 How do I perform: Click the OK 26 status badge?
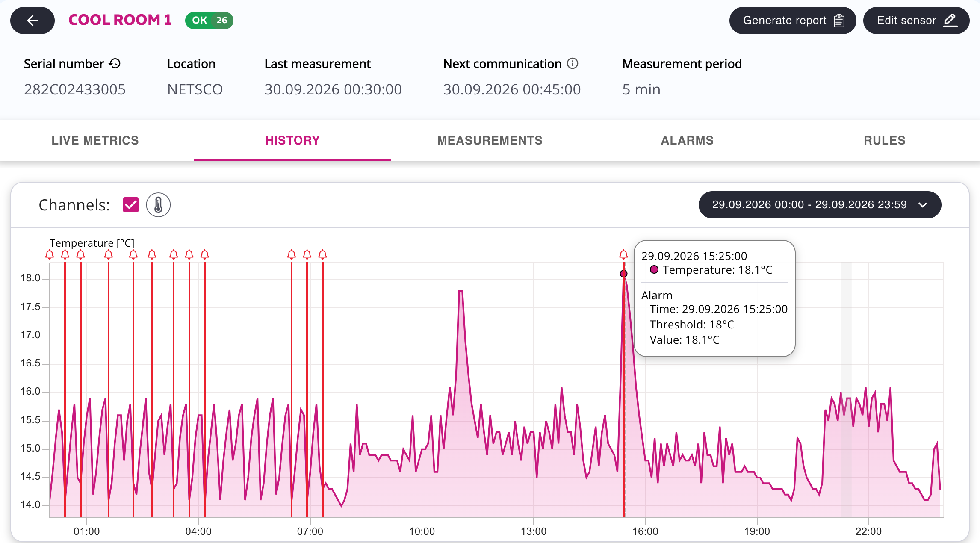(x=209, y=21)
